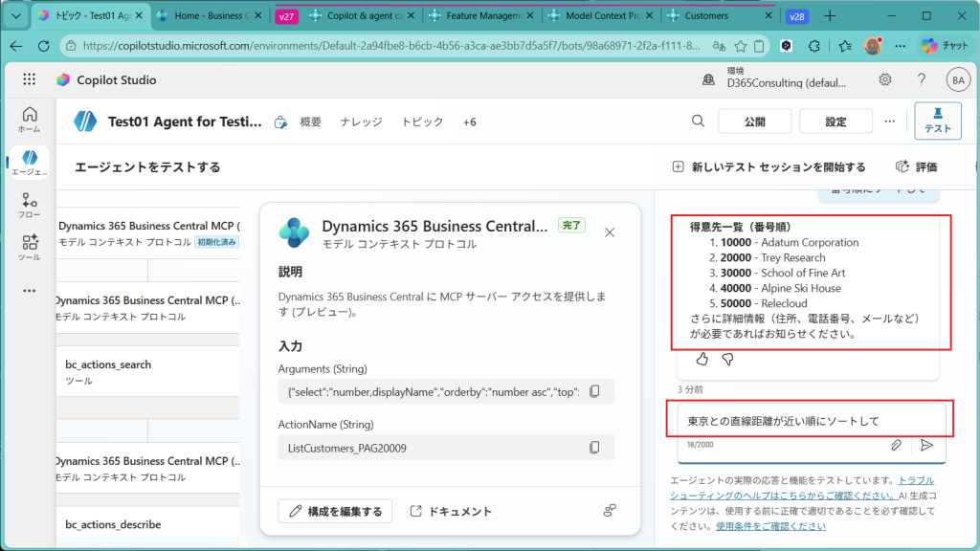Image resolution: width=980 pixels, height=551 pixels.
Task: Open the more options ellipsis in sidebar
Action: coord(29,290)
